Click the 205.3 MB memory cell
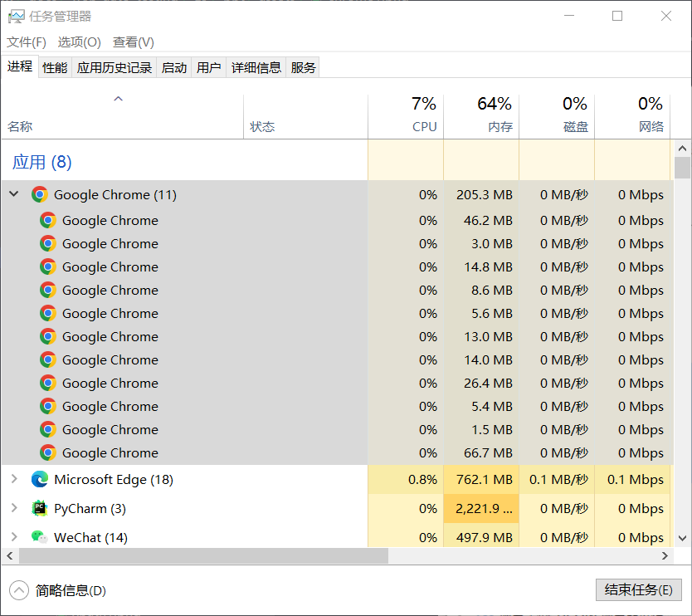Screen dimensions: 692x616 pos(481,194)
